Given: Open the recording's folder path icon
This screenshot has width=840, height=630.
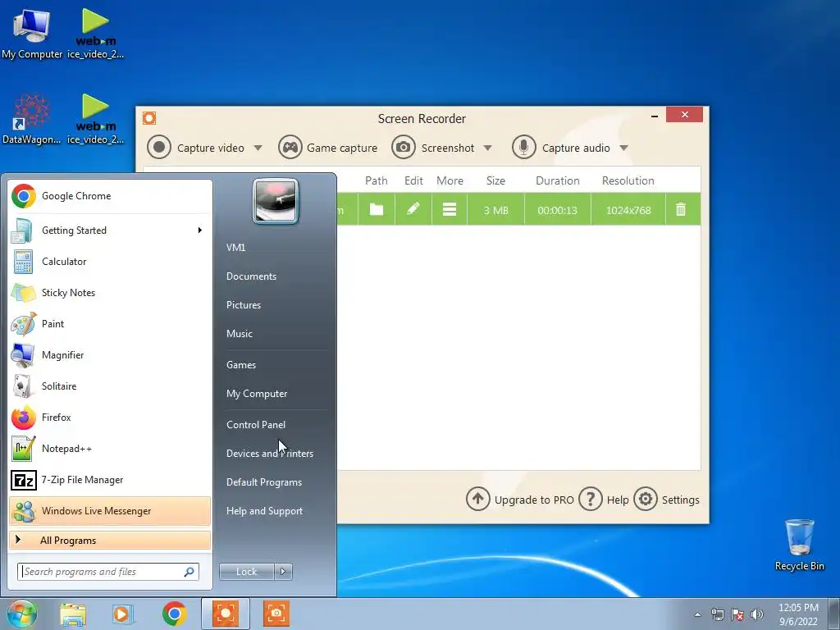Looking at the screenshot, I should pos(377,209).
